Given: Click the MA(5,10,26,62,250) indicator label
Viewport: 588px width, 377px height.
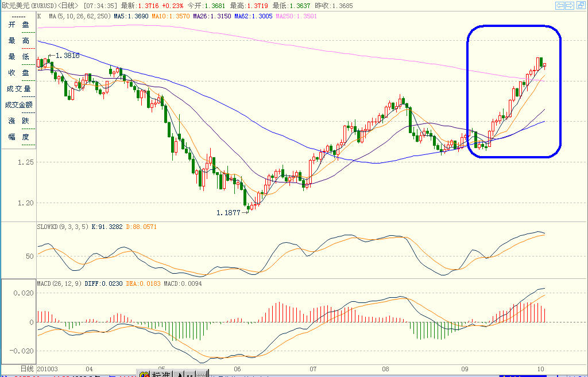Looking at the screenshot, I should [80, 17].
